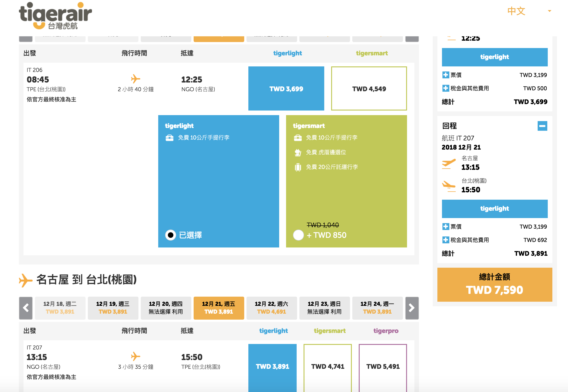Click 免費 虎厝邊選位 text

(x=326, y=152)
